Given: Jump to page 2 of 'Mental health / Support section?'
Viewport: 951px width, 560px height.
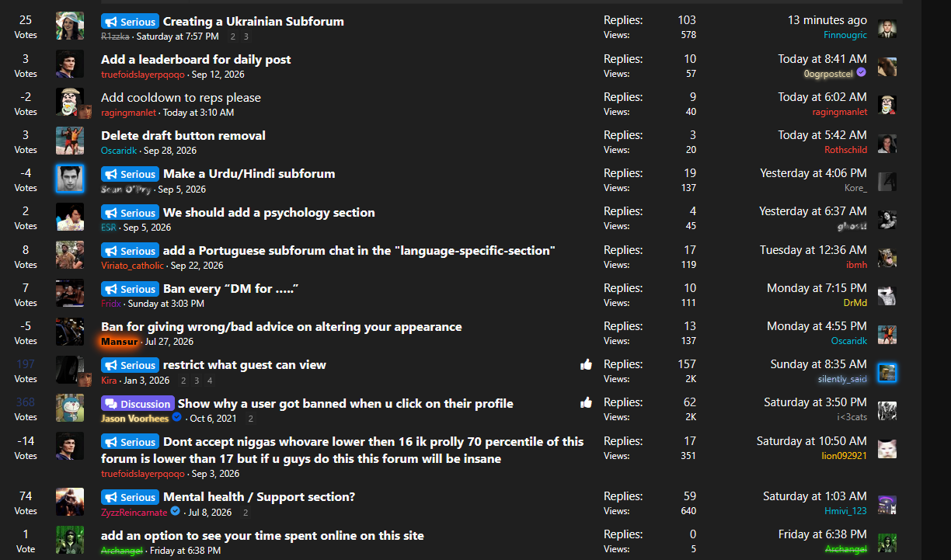Looking at the screenshot, I should click(x=246, y=513).
